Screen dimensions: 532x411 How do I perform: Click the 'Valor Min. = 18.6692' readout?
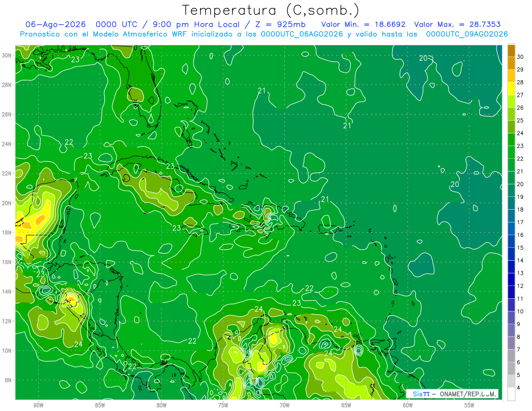pos(363,24)
